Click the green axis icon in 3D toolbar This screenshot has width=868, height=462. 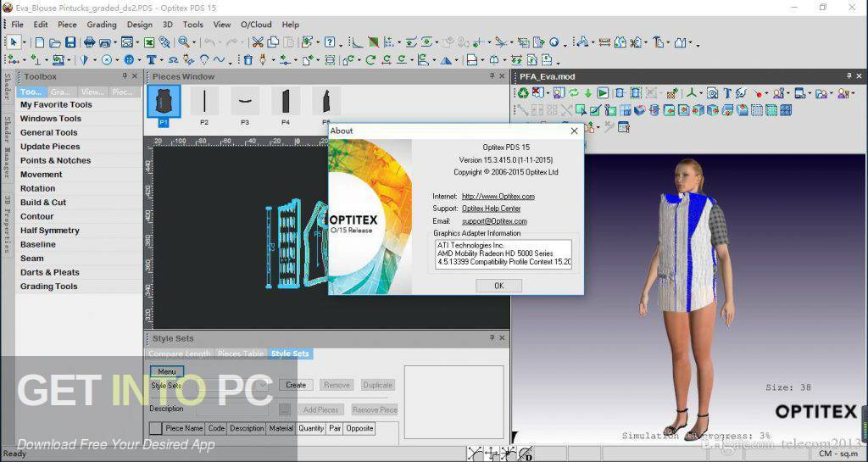[692, 93]
